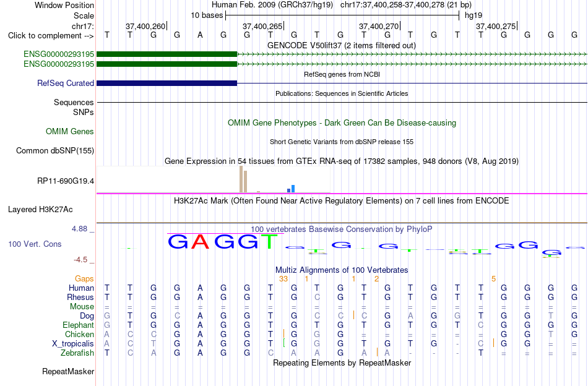The width and height of the screenshot is (588, 386).
Task: Click the '10 bases' scale bar label
Action: pos(207,15)
